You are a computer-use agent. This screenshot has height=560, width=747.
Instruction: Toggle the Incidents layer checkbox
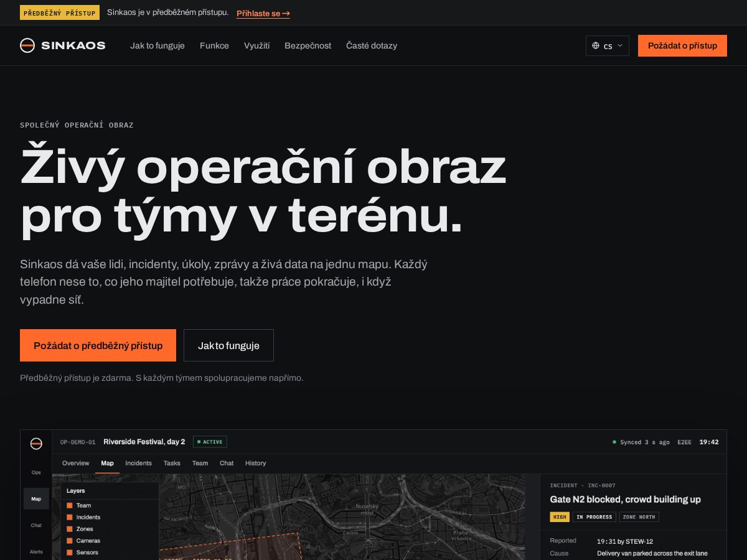coord(70,517)
